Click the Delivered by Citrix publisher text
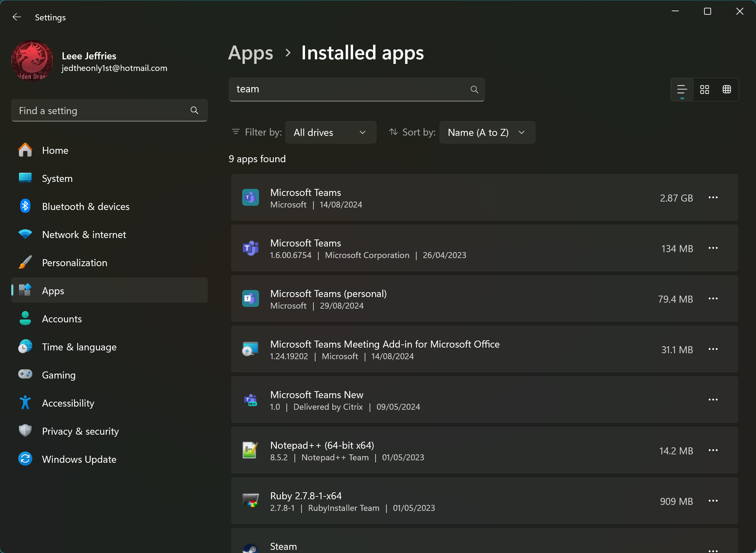 (328, 407)
